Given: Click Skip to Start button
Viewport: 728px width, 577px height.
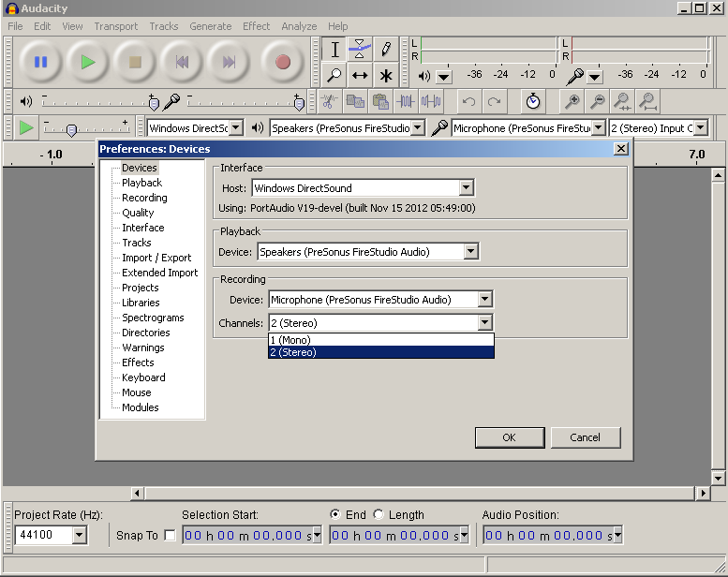Looking at the screenshot, I should pos(182,62).
